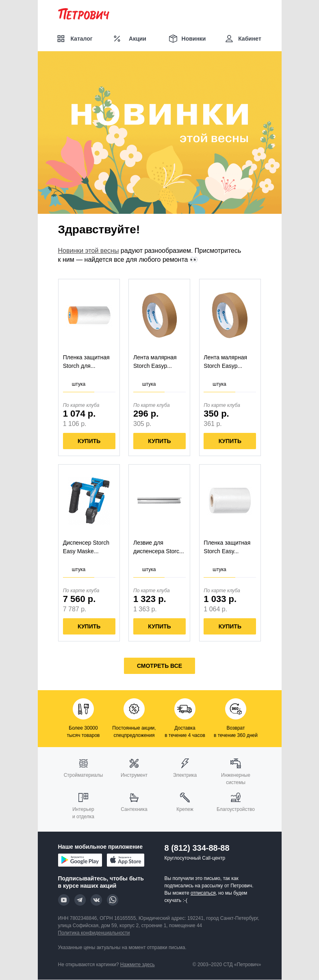Go to the Акции menu item
319x980 pixels.
coord(130,39)
